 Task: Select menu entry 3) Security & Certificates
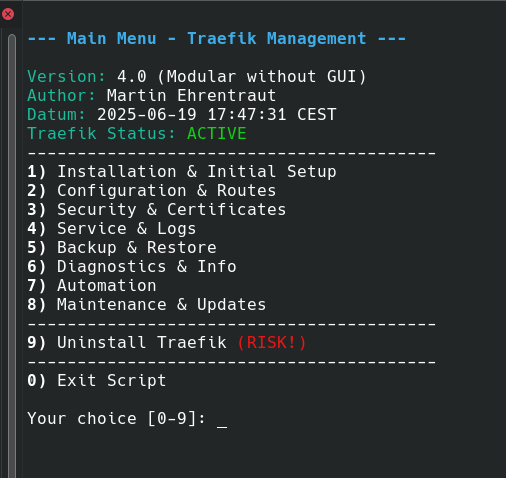(x=157, y=210)
